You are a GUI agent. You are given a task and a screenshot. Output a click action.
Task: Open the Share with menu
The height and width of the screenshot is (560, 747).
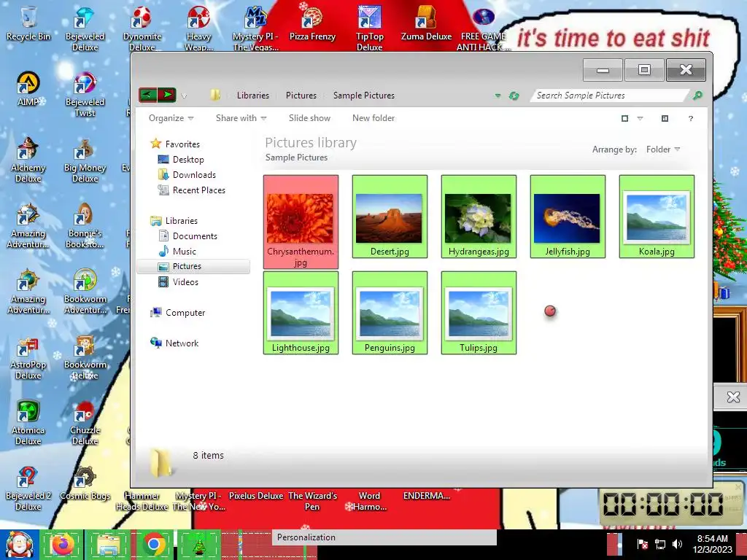coord(241,118)
